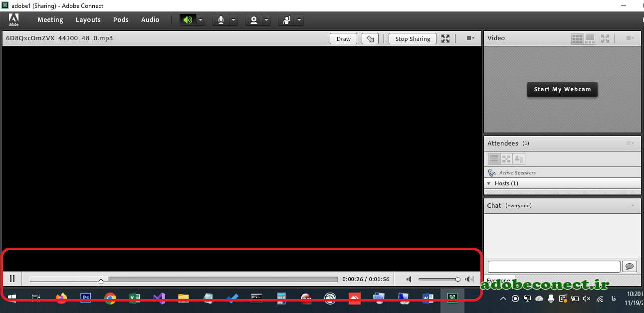Click the Stop Sharing button

point(413,39)
